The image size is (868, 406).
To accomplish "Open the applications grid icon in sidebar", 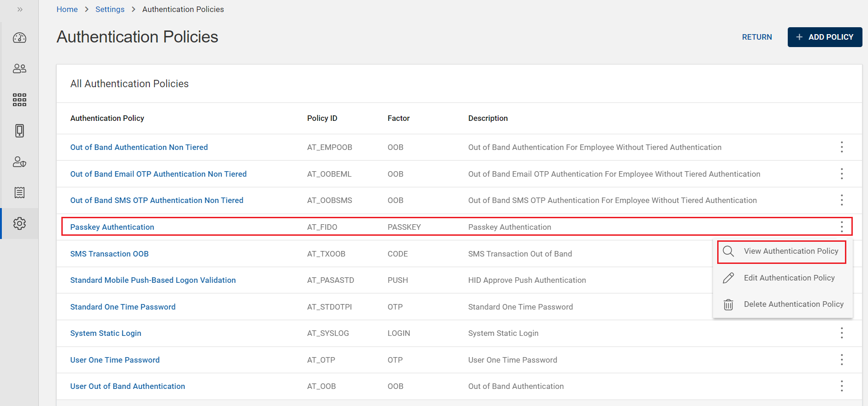I will click(19, 100).
